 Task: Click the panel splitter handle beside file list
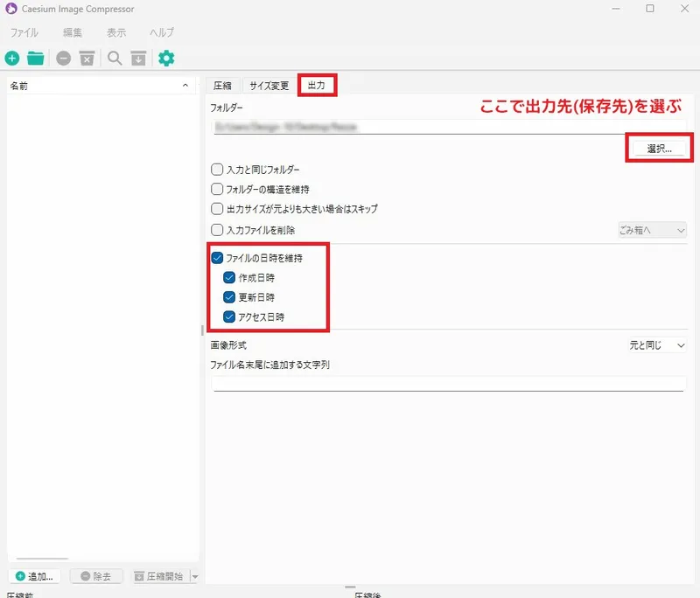tap(202, 330)
